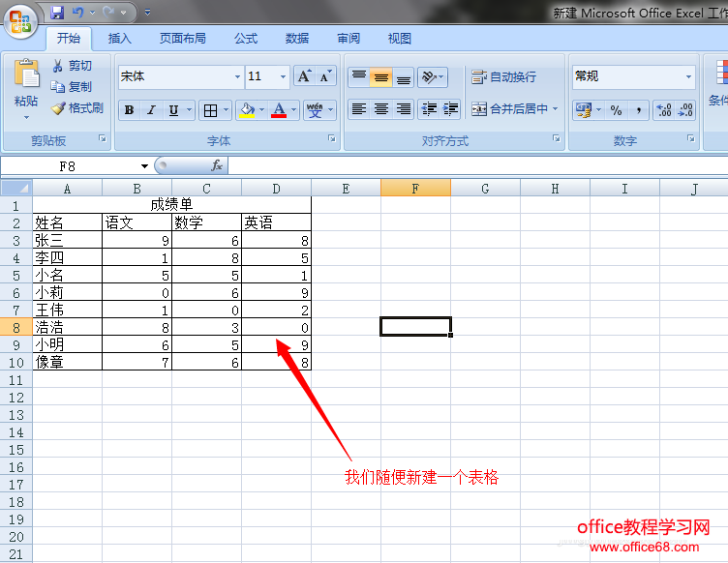Image resolution: width=728 pixels, height=563 pixels.
Task: Open the 审阅 tab
Action: point(349,39)
